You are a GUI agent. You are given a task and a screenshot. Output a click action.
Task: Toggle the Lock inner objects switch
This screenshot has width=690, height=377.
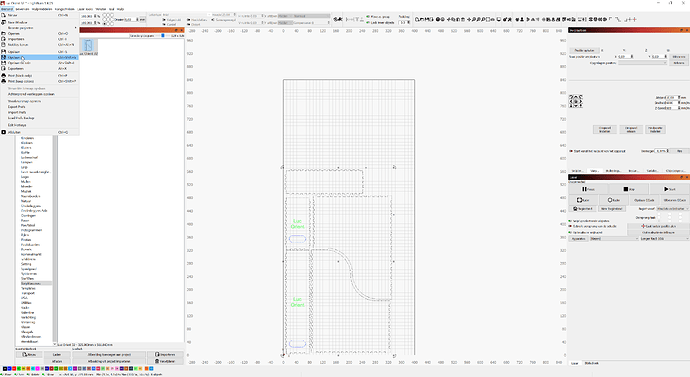pyautogui.click(x=368, y=22)
